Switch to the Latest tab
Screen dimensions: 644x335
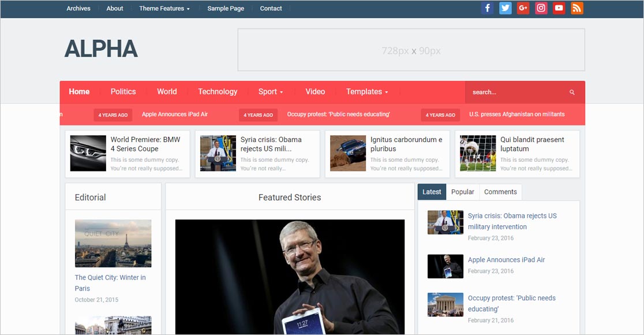(432, 192)
